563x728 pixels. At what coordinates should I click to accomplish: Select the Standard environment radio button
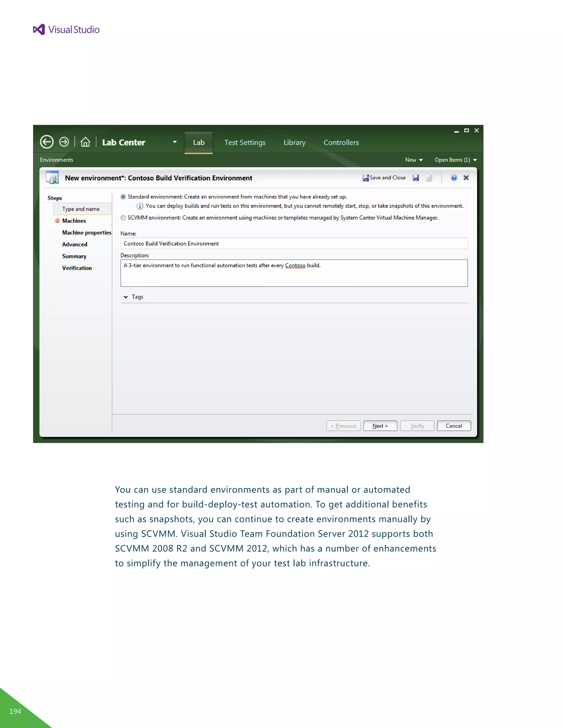pos(123,197)
